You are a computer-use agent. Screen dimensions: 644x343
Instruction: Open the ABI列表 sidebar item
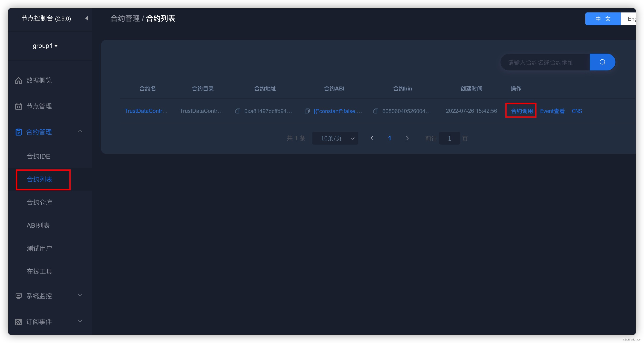38,225
